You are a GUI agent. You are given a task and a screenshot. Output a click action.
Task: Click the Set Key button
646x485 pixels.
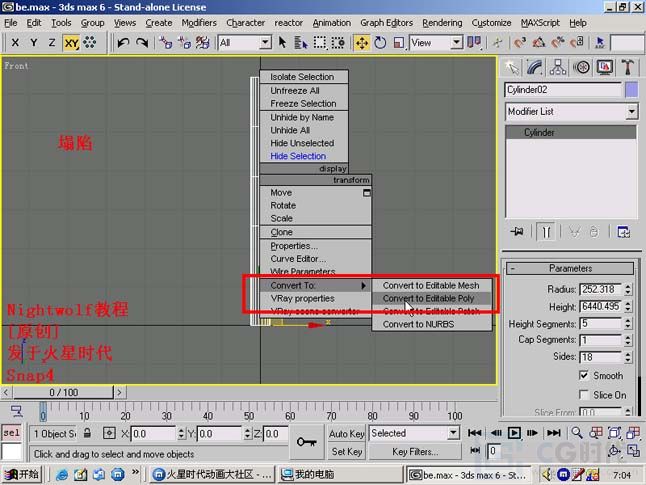pos(346,452)
